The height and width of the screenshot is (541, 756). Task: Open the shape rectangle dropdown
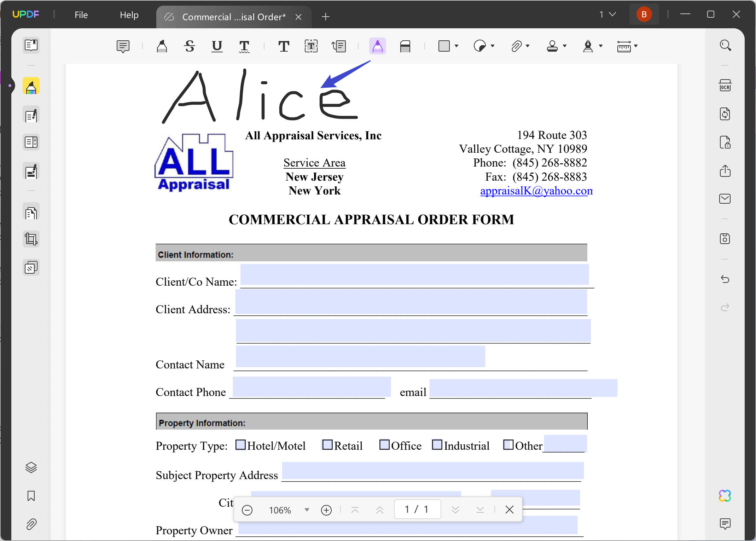tap(456, 46)
